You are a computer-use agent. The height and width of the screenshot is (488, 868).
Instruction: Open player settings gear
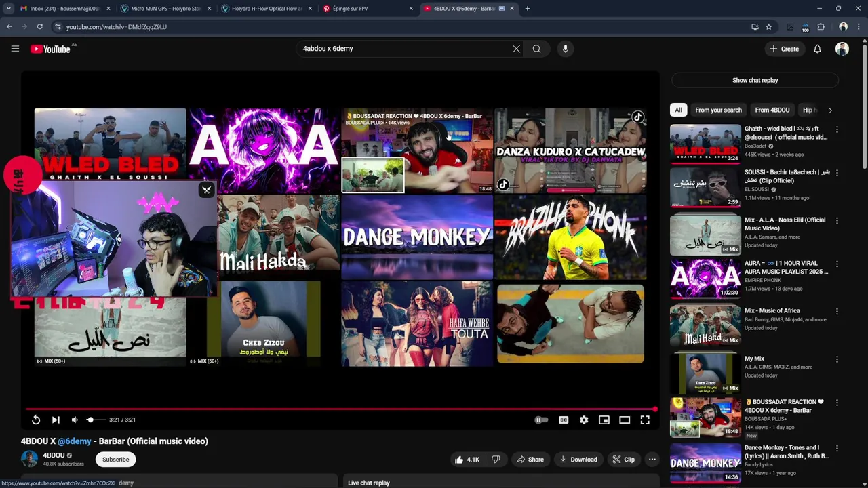(x=584, y=420)
